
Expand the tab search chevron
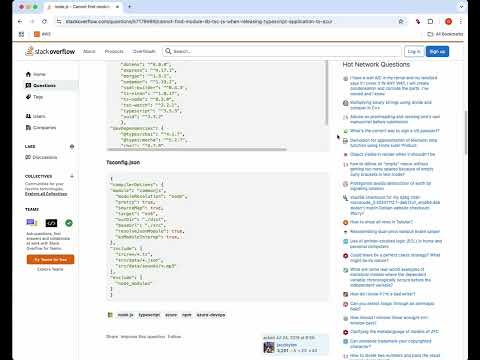click(x=461, y=7)
